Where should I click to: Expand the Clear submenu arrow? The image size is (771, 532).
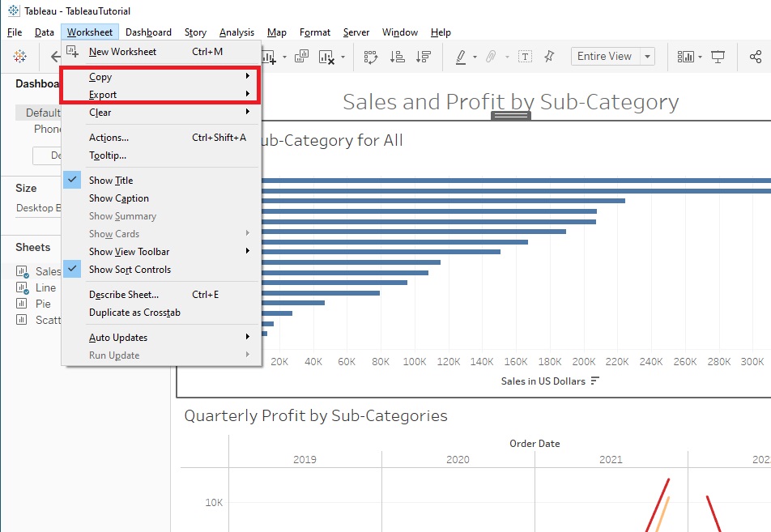coord(248,112)
